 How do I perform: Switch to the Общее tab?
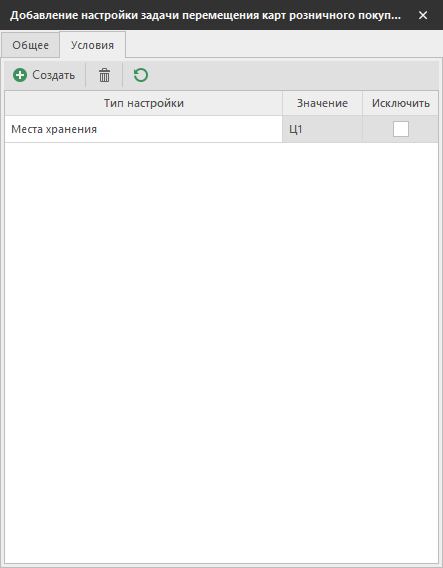(30, 45)
